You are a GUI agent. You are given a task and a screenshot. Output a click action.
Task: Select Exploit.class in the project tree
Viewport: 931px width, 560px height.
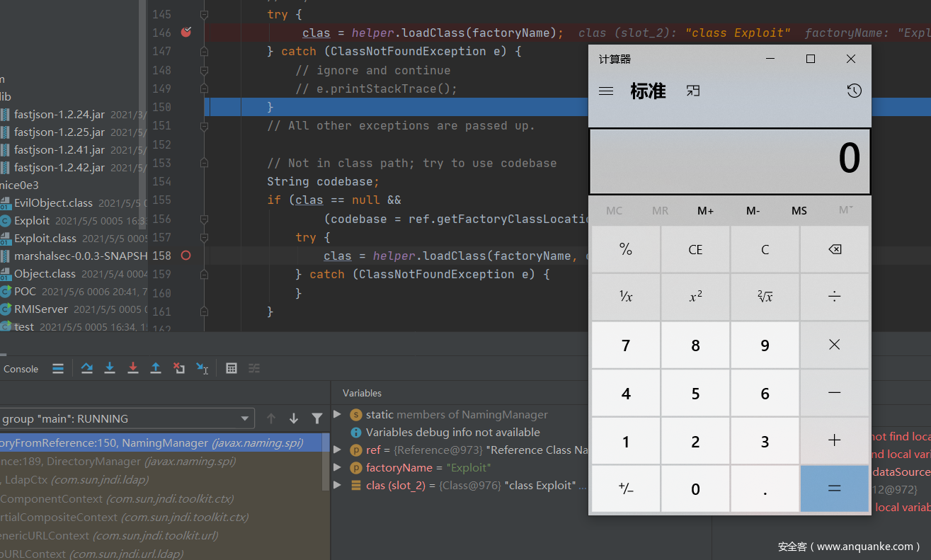[45, 238]
